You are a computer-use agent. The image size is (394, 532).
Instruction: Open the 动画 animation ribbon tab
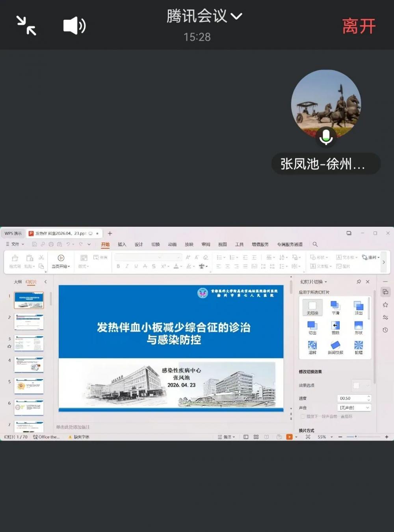[172, 245]
